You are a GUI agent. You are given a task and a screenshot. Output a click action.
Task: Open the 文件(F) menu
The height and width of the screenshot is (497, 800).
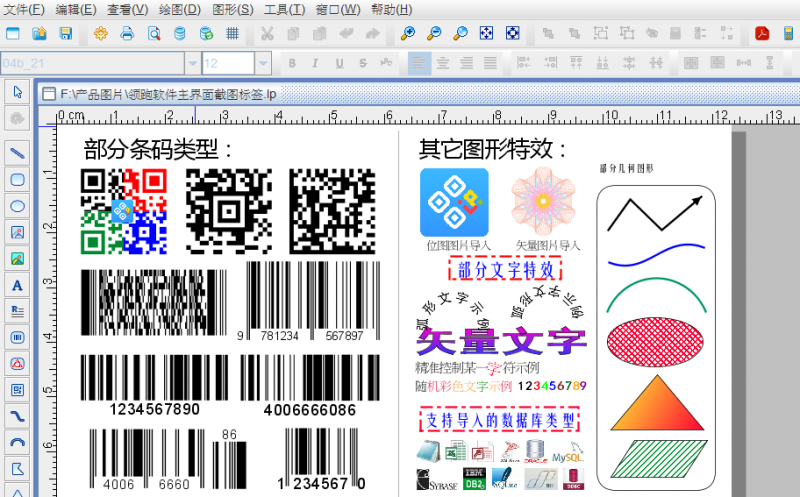click(x=23, y=9)
